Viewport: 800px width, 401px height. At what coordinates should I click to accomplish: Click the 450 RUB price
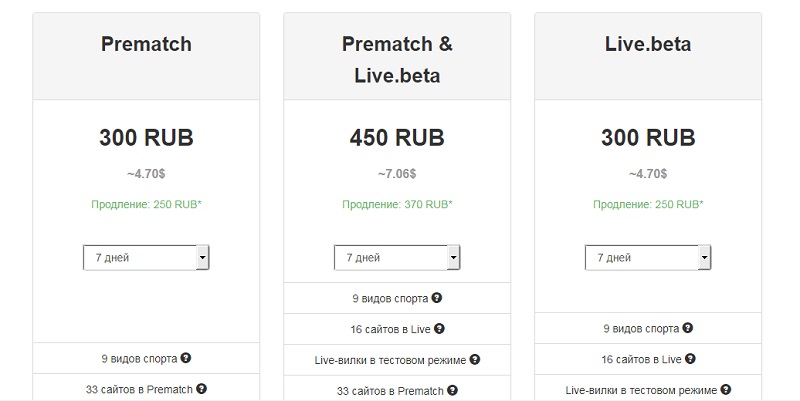(397, 137)
